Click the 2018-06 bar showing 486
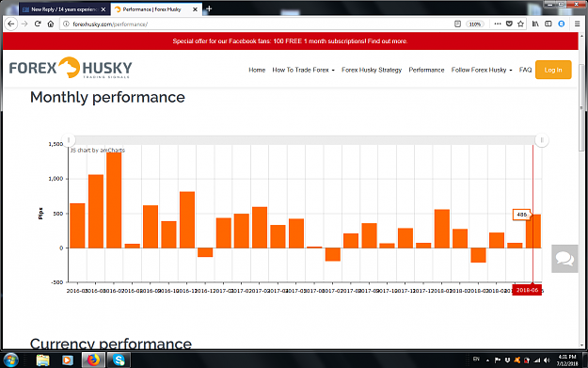This screenshot has height=368, width=588. point(533,232)
